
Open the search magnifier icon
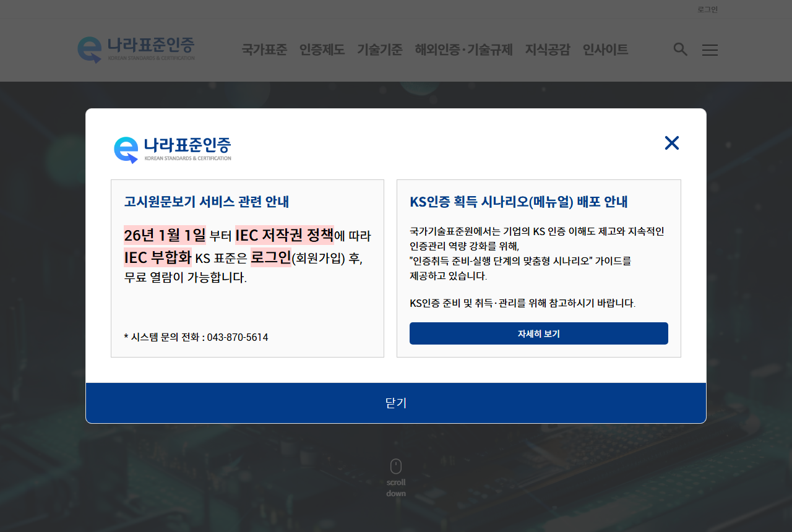pyautogui.click(x=680, y=49)
